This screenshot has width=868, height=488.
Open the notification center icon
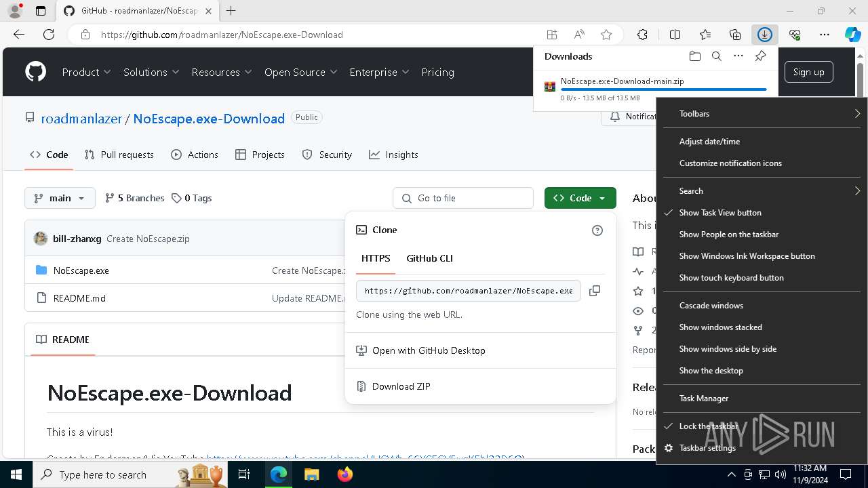(846, 474)
